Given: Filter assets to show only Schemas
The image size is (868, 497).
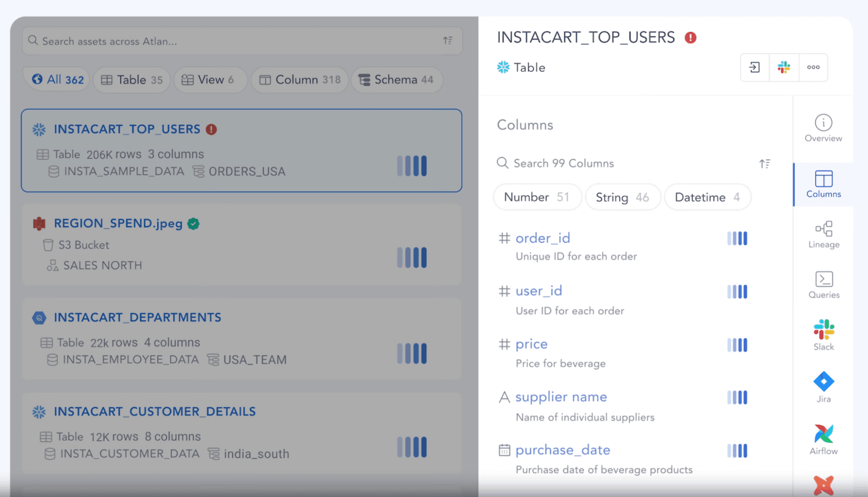Looking at the screenshot, I should point(396,80).
